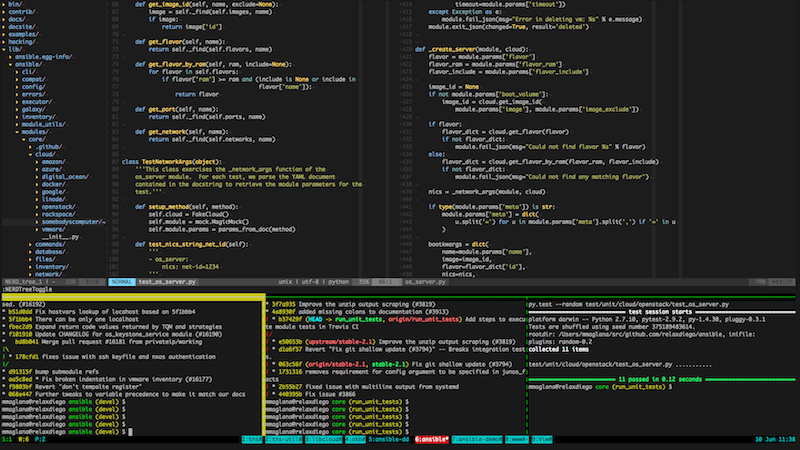Click commit hash 3f7a935 in the middle pane
Screen dimensions: 800x450
[x=284, y=304]
